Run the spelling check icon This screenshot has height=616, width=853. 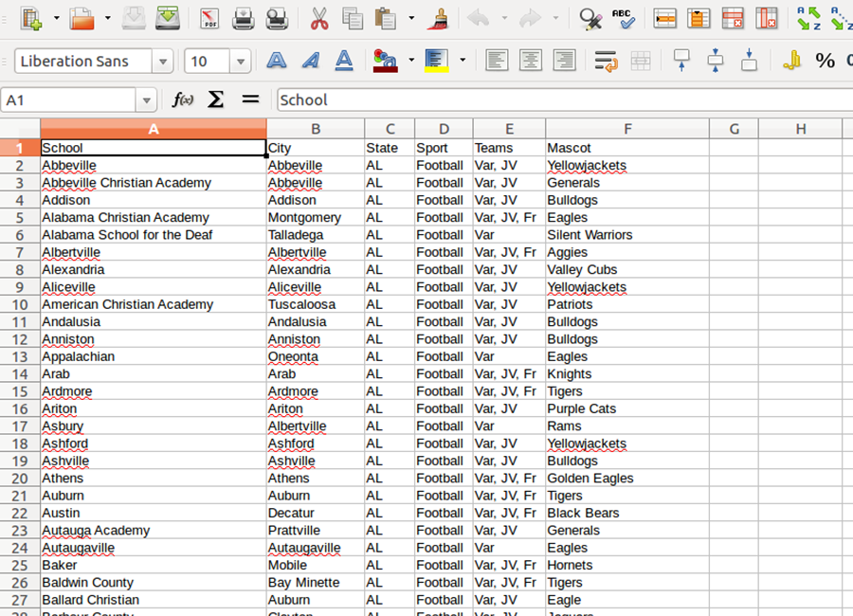coord(622,18)
